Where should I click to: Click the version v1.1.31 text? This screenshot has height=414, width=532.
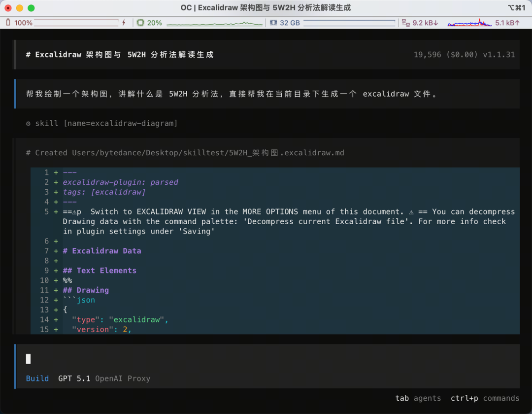coord(499,55)
